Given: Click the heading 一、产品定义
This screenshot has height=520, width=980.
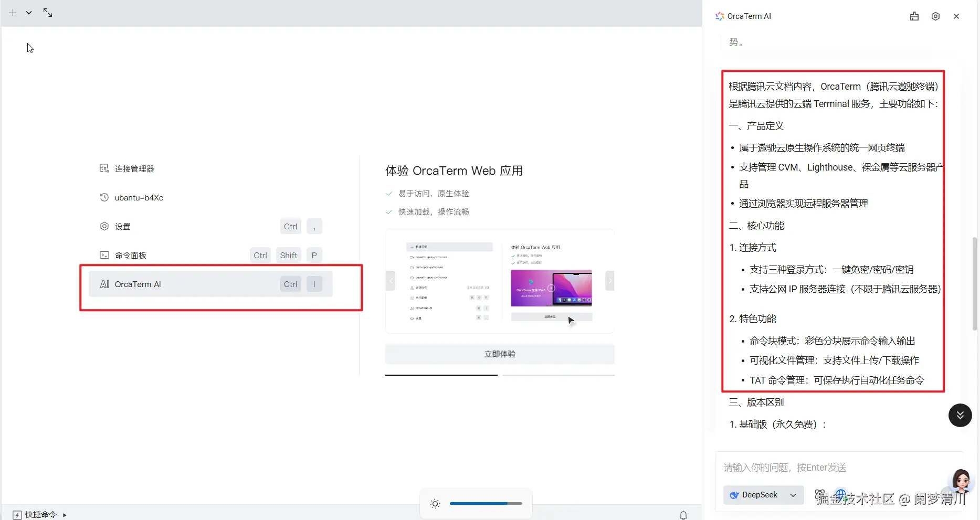Looking at the screenshot, I should pos(756,126).
